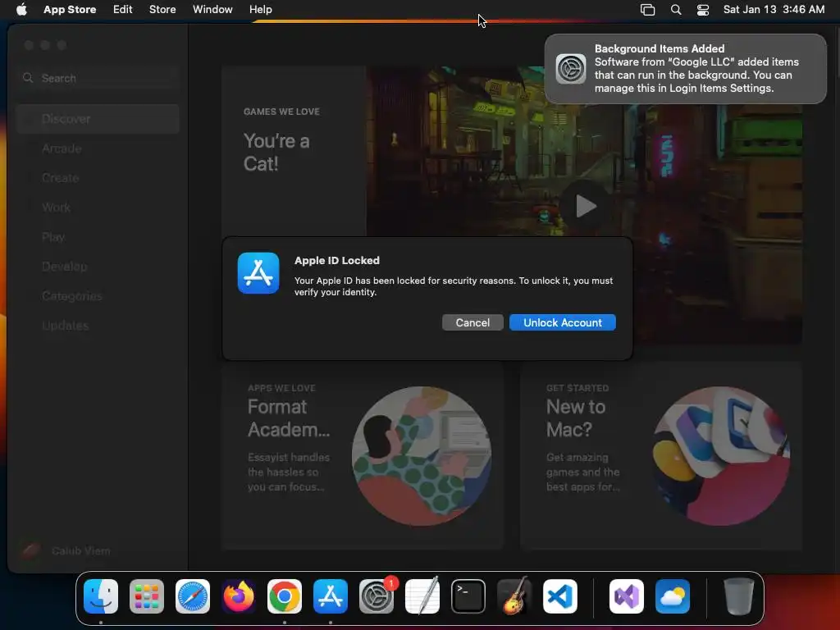Screen dimensions: 840x630
Task: Click Unlock Account button
Action: pyautogui.click(x=562, y=322)
